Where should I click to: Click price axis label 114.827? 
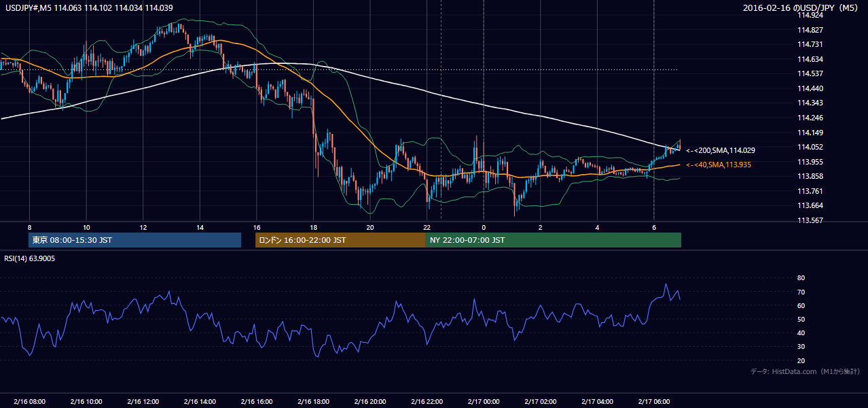810,30
